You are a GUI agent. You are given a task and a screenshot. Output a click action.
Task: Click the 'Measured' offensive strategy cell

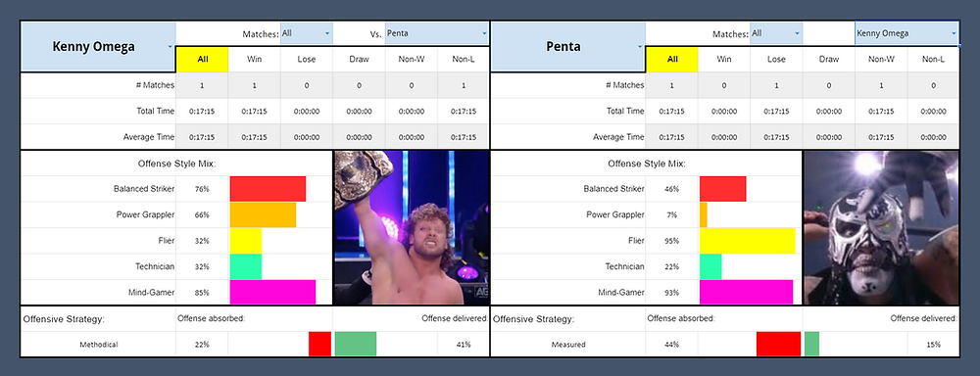[x=568, y=344]
